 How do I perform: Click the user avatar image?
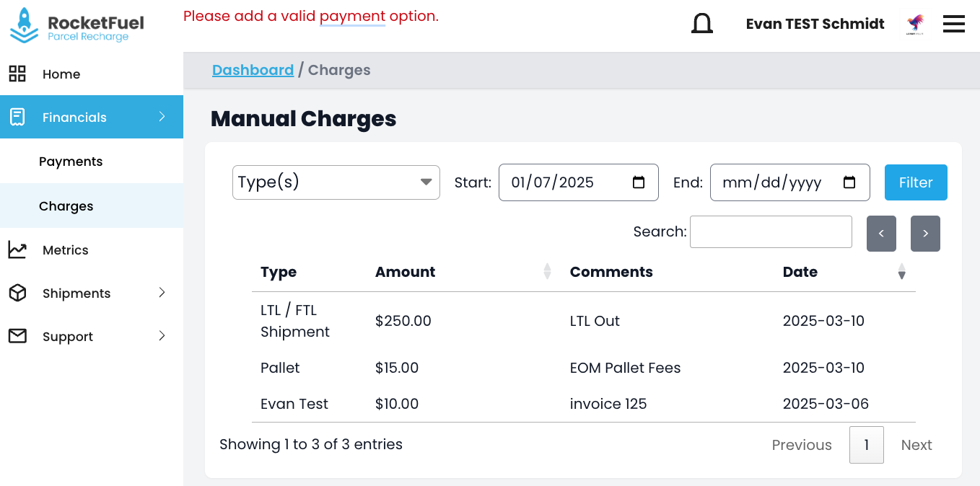click(915, 25)
